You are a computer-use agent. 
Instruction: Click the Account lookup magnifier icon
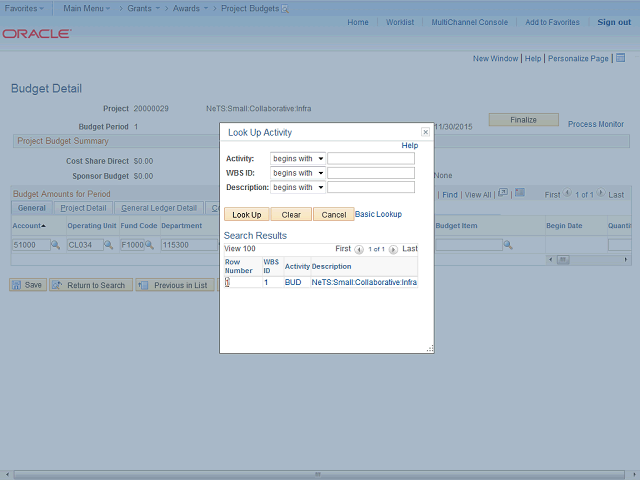(55, 245)
